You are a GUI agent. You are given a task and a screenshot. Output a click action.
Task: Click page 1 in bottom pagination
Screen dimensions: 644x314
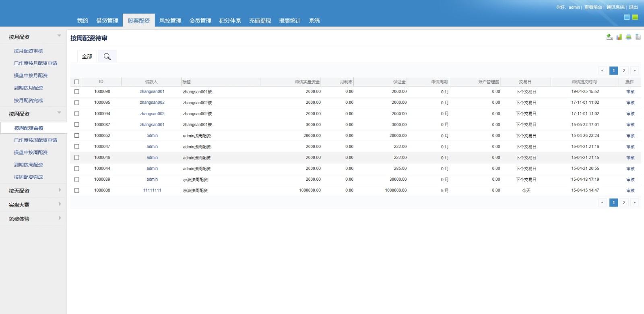613,202
